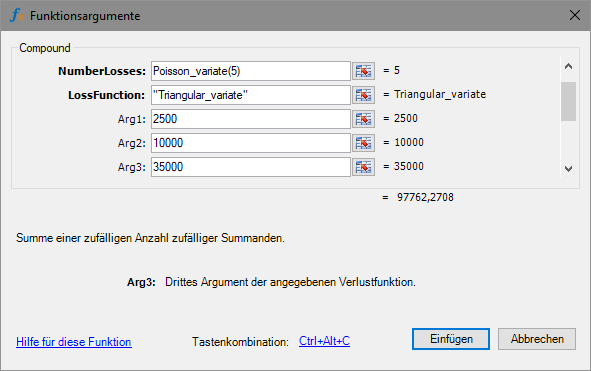Click the Abbrechen button
Viewport: 591px width, 371px height.
[x=537, y=339]
